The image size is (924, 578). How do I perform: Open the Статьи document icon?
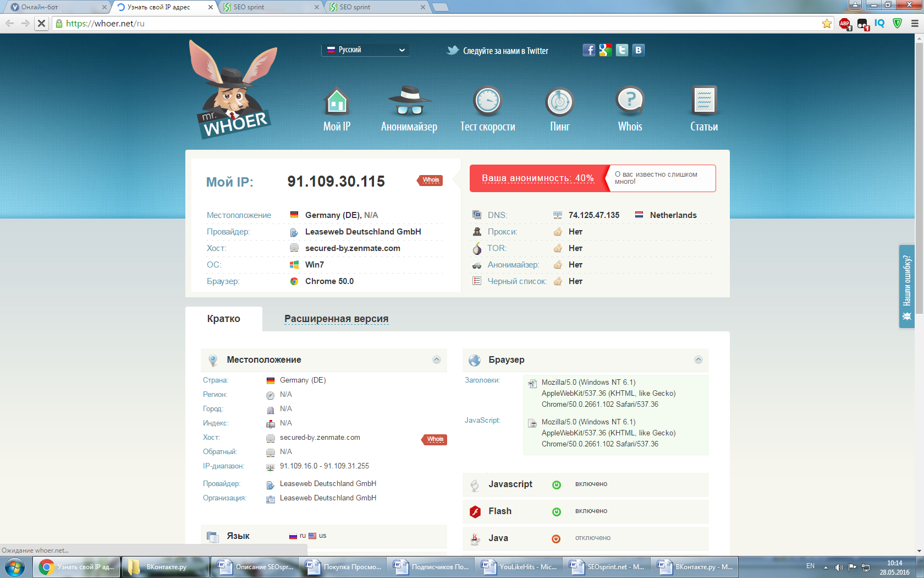704,101
